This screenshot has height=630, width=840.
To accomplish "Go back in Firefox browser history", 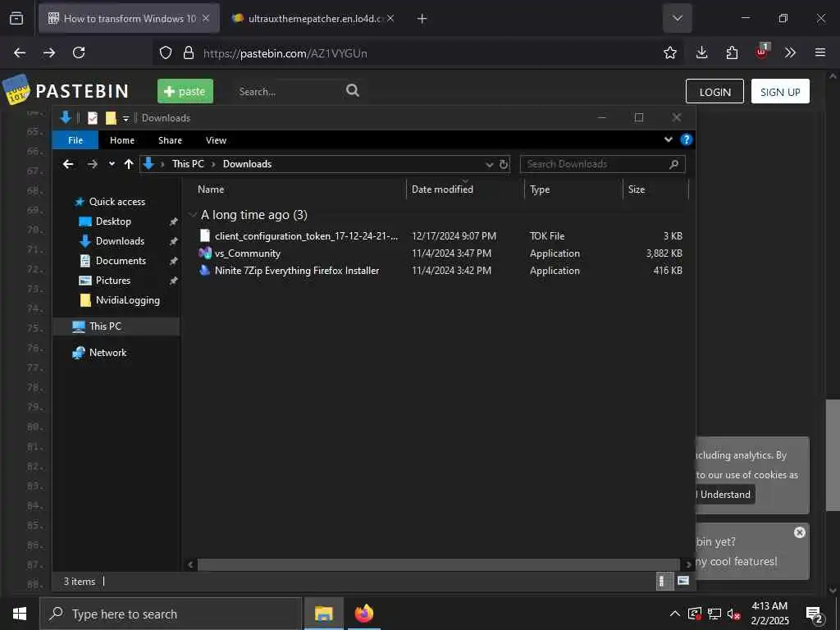I will [x=20, y=52].
